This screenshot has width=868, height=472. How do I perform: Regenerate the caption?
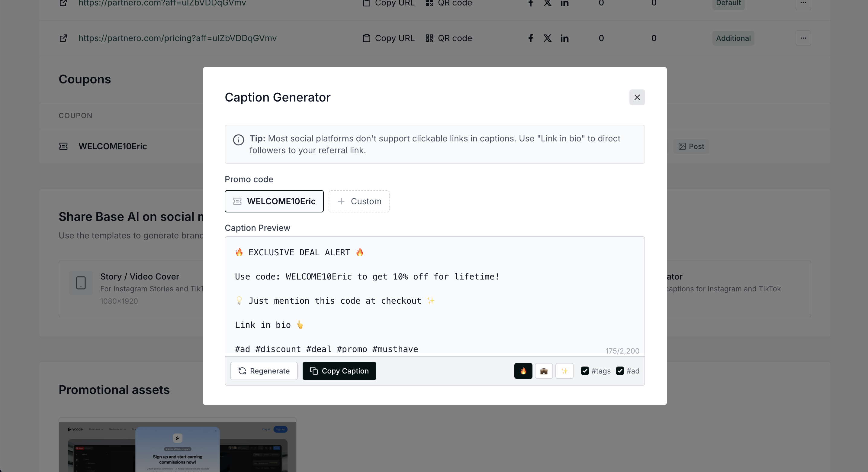coord(264,371)
